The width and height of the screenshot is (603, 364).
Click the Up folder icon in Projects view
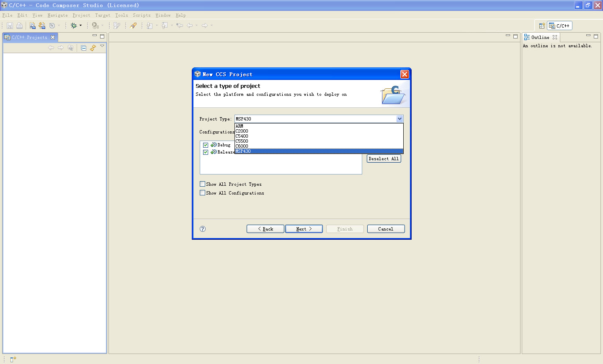click(70, 48)
